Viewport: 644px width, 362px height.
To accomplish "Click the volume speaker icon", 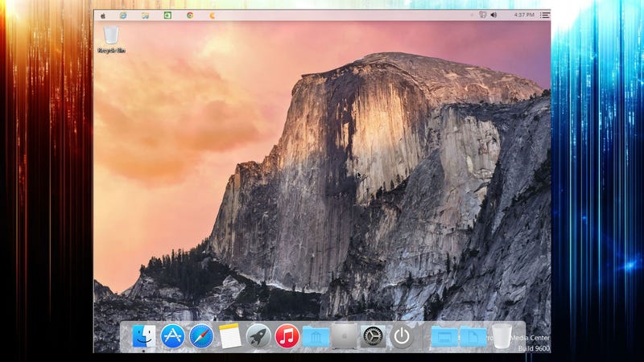I will tap(493, 14).
